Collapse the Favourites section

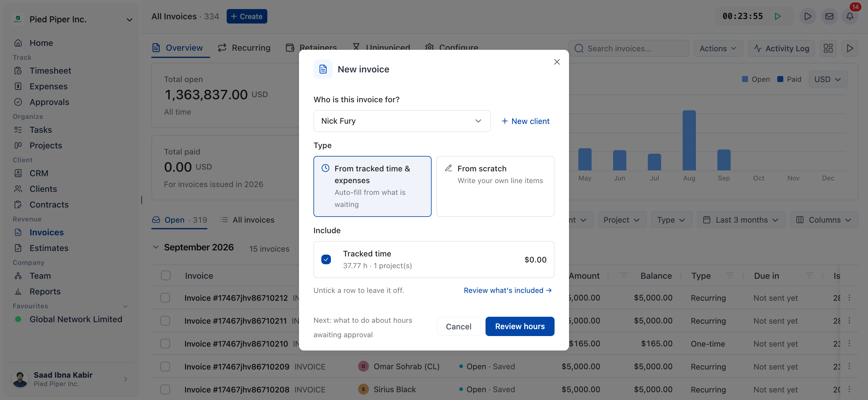tap(125, 306)
